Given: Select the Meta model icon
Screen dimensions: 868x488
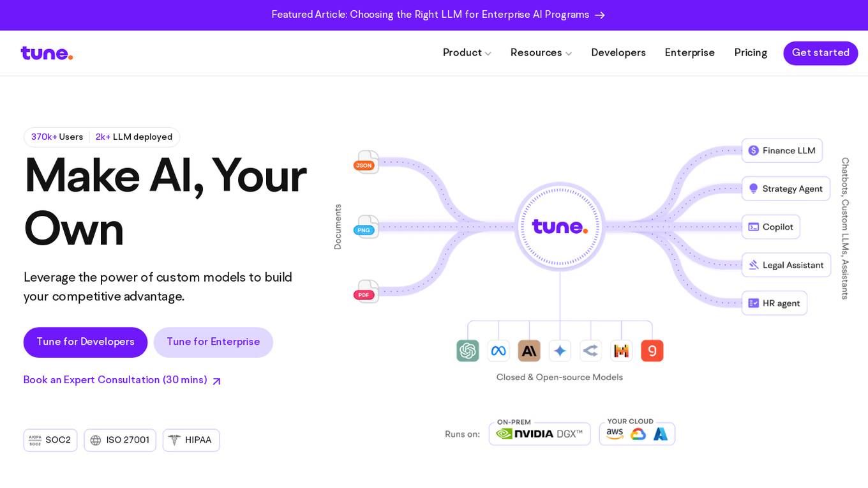Looking at the screenshot, I should click(x=498, y=351).
